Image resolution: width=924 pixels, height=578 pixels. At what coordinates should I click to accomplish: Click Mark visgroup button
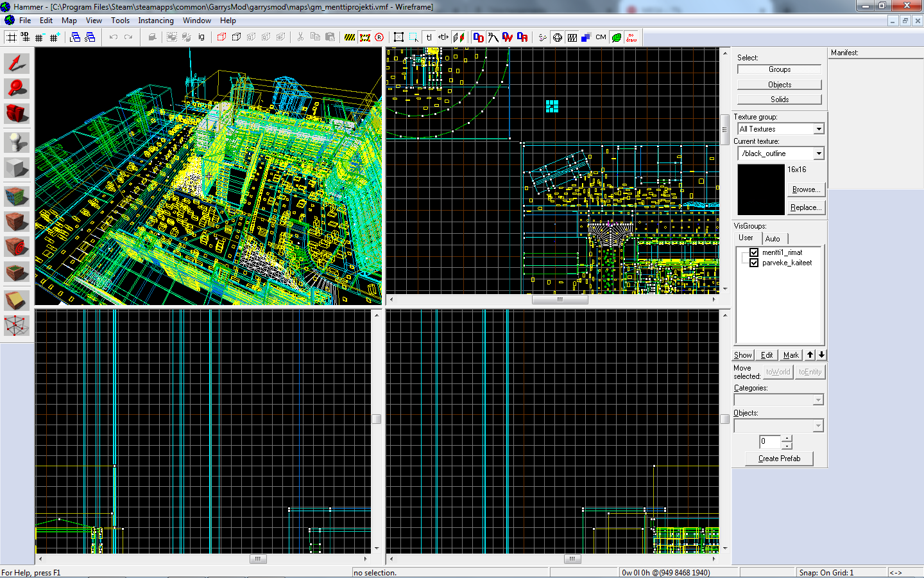(x=791, y=355)
